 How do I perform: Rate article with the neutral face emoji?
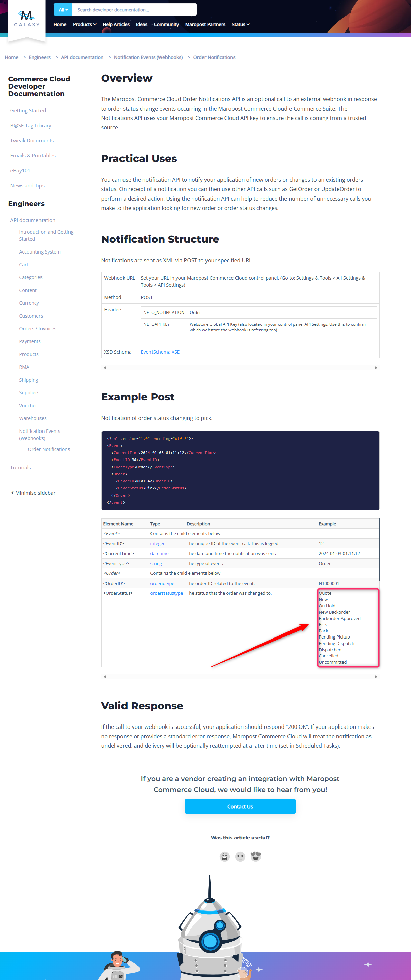click(x=240, y=856)
